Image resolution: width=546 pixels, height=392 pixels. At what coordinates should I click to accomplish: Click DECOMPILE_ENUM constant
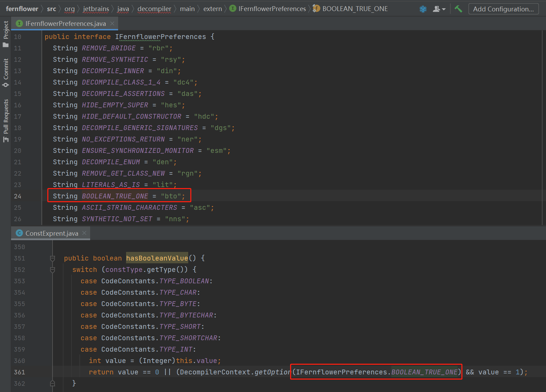(111, 162)
